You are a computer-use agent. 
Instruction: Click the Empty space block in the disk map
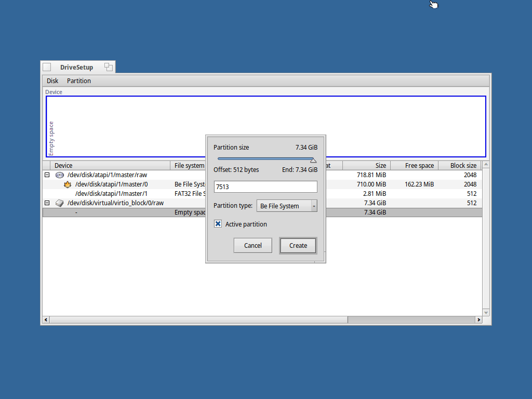click(266, 127)
